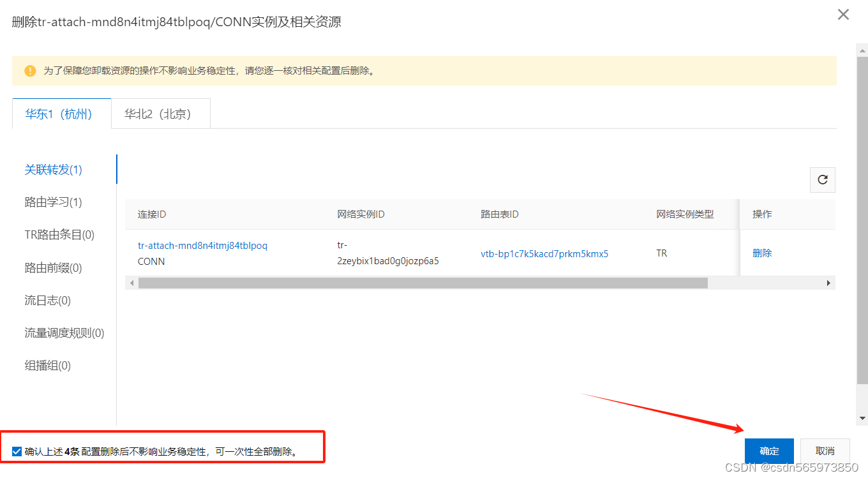This screenshot has width=868, height=478.
Task: Click the dialog's vertical scrollbar thumb
Action: coord(863,220)
